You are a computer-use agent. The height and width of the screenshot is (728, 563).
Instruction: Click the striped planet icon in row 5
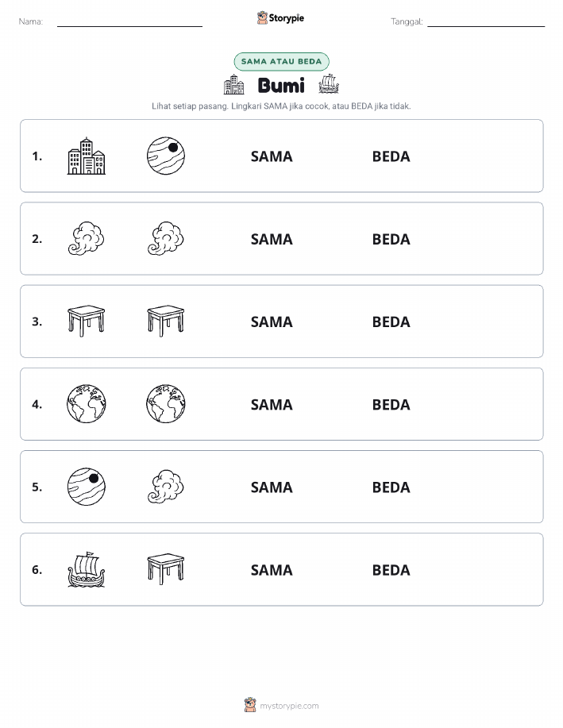[x=87, y=487]
